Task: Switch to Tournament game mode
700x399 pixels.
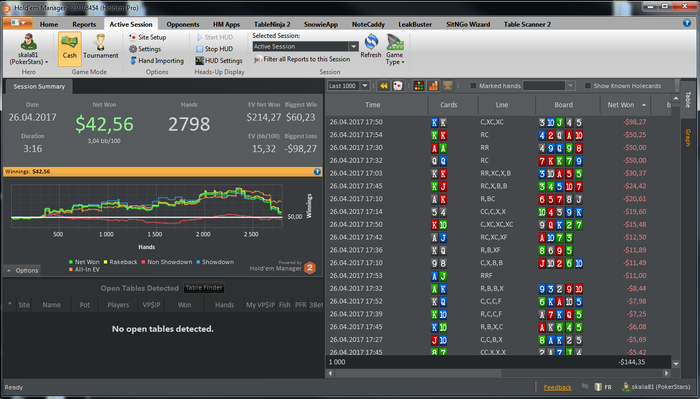Action: coord(100,42)
